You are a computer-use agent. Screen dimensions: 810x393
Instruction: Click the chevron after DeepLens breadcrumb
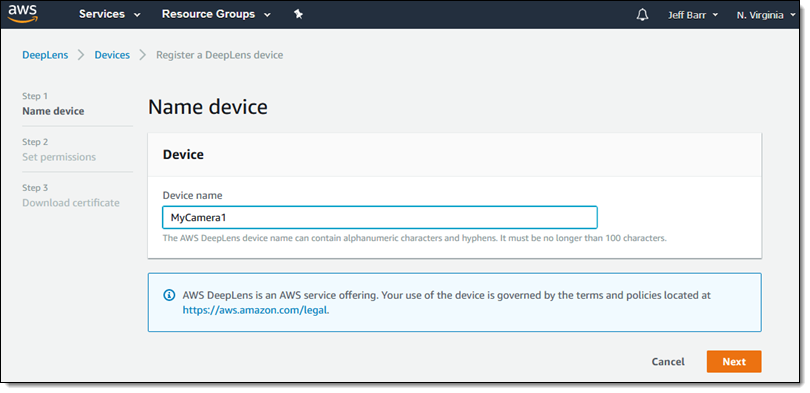(81, 55)
